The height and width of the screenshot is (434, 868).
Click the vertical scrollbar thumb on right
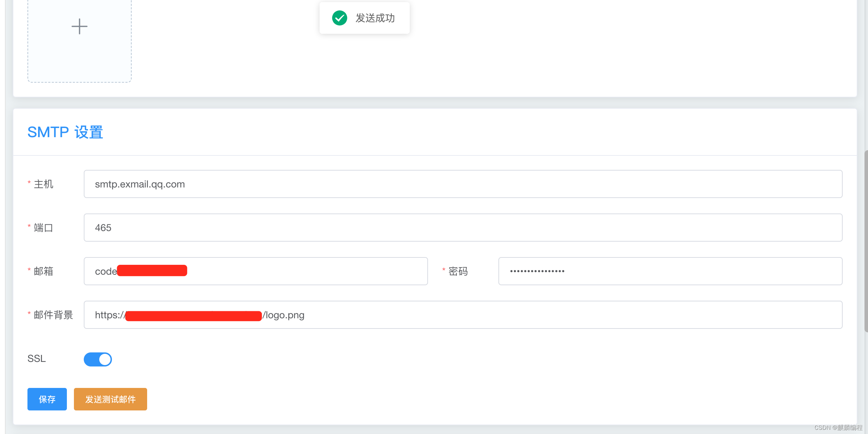tap(866, 241)
